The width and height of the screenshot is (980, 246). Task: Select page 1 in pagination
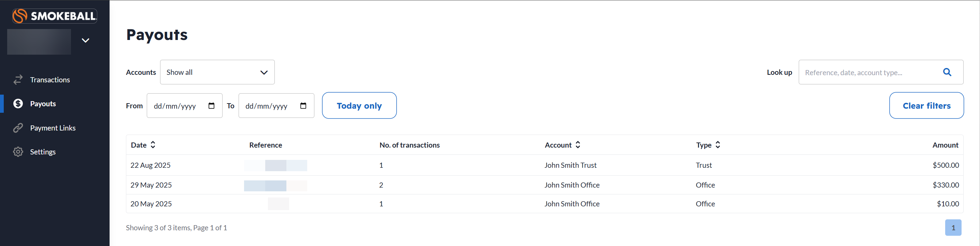(953, 227)
